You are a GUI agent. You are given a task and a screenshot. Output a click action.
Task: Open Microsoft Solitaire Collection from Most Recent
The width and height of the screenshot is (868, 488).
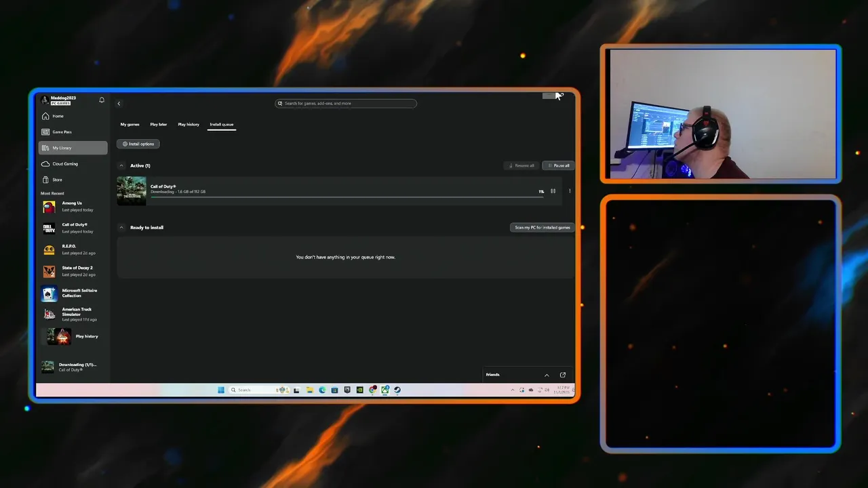(x=73, y=293)
